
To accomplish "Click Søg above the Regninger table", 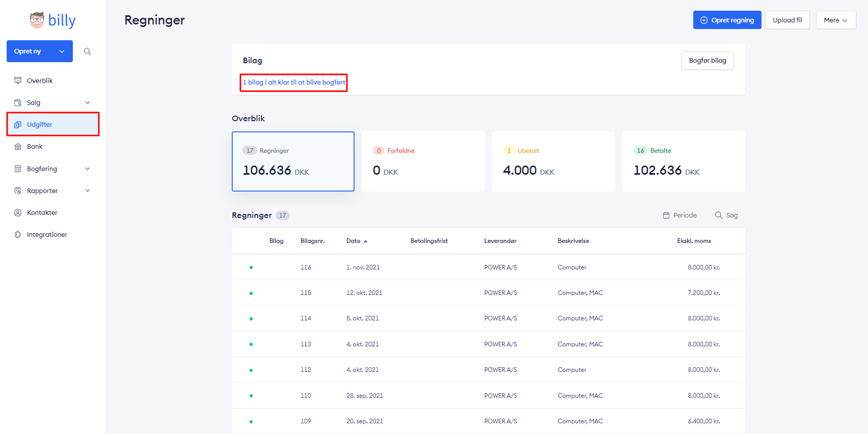I will [x=726, y=215].
